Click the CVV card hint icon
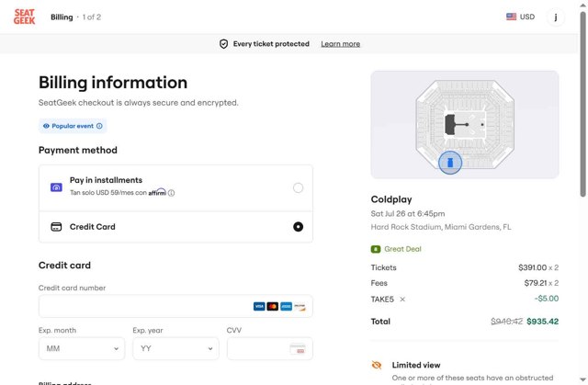Image resolution: width=588 pixels, height=385 pixels. [x=298, y=348]
